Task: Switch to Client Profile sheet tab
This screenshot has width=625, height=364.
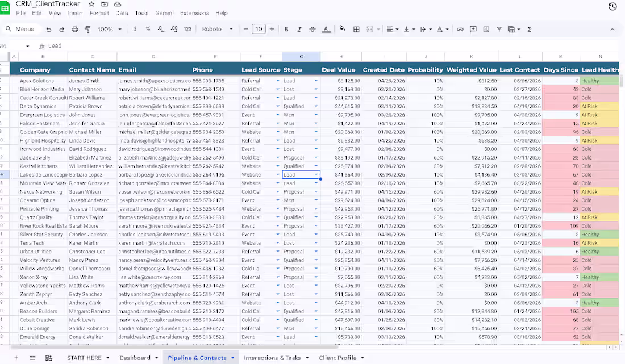Action: click(x=337, y=358)
